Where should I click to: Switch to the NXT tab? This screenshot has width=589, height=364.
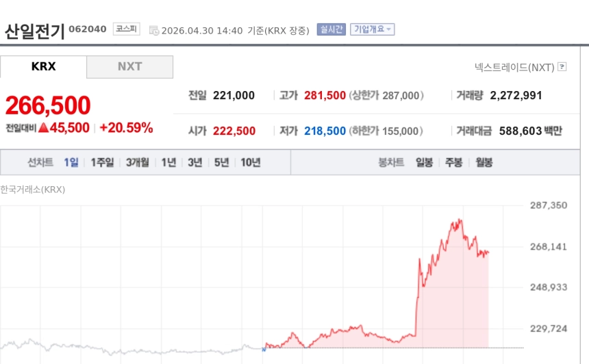click(x=129, y=66)
